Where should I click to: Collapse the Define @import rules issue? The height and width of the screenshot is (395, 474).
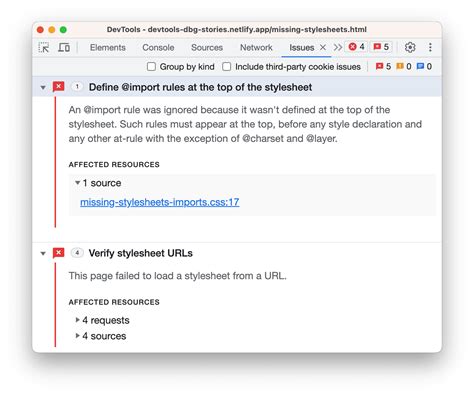tap(43, 87)
